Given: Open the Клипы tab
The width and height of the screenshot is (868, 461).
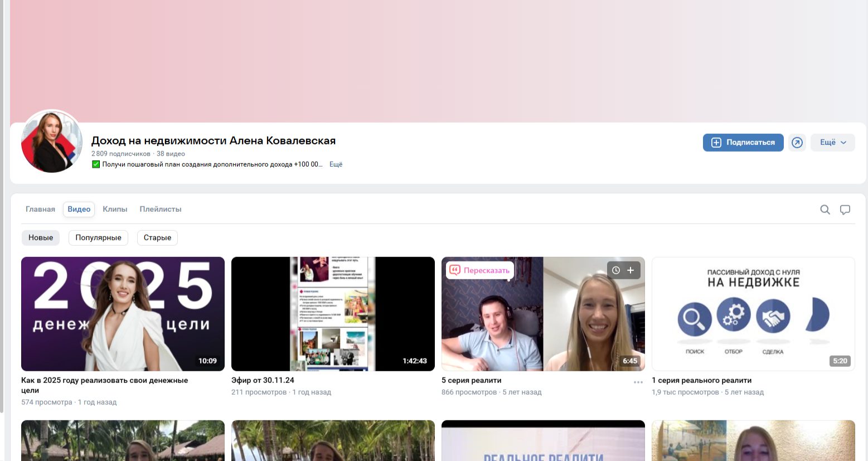Looking at the screenshot, I should click(x=115, y=209).
